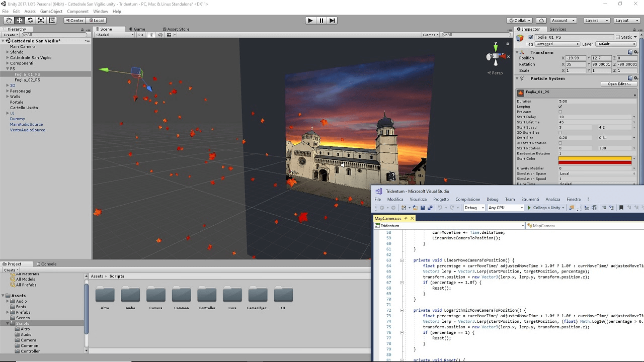
Task: Open the Shaded draw mode dropdown
Action: pos(115,35)
